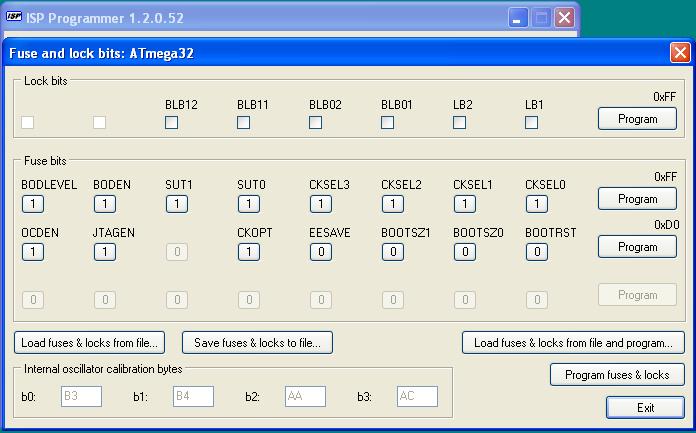Flip the CKSEL1 fuse bit

click(465, 204)
